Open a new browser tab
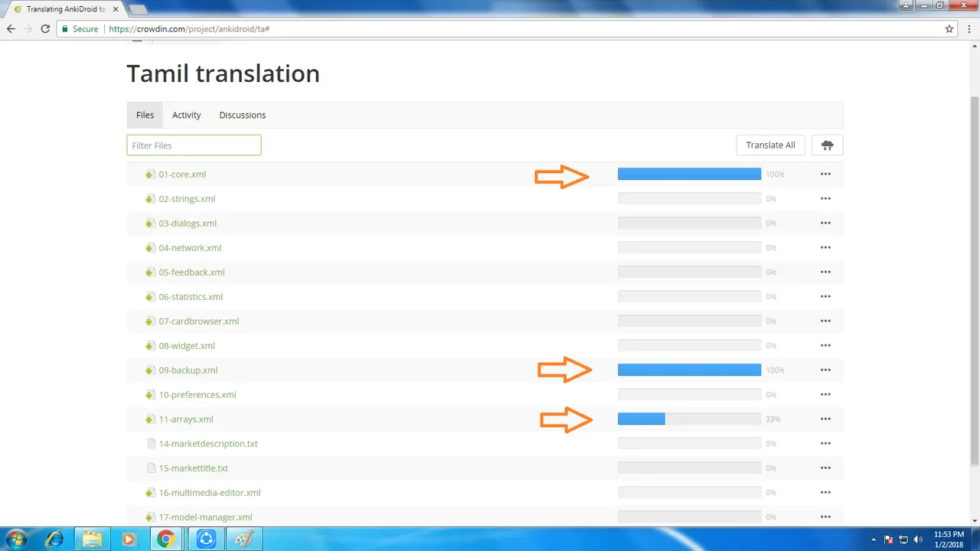Image resolution: width=980 pixels, height=551 pixels. 138,10
